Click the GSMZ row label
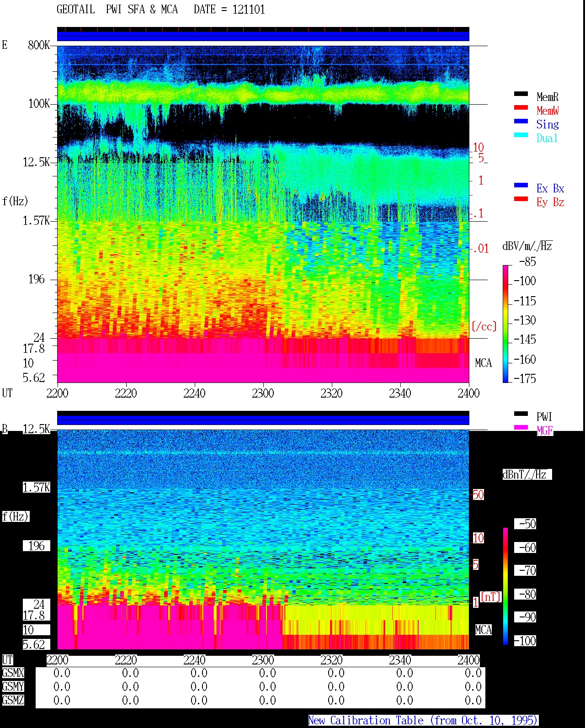Viewport: 585px width, 728px height. point(13,700)
